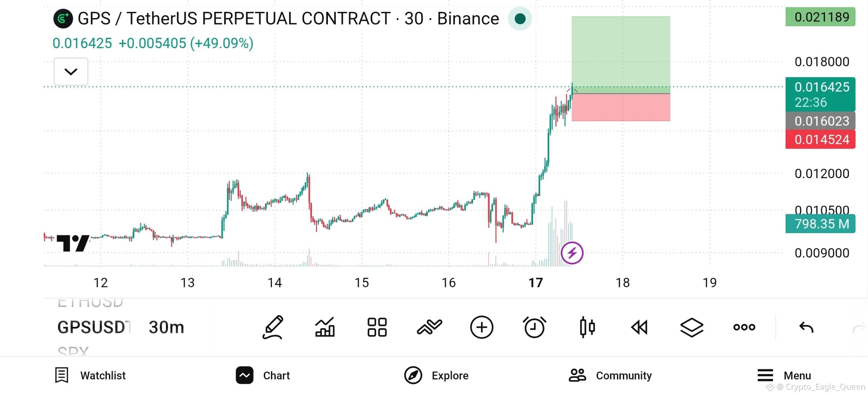Open the object tree layers icon
Image resolution: width=868 pixels, height=395 pixels.
pos(692,327)
